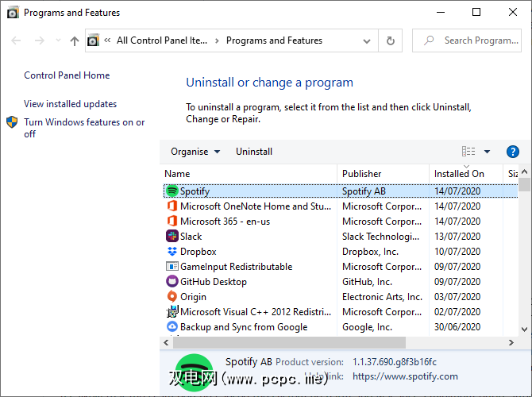The width and height of the screenshot is (532, 397).
Task: Click the Slack app icon
Action: [x=172, y=236]
